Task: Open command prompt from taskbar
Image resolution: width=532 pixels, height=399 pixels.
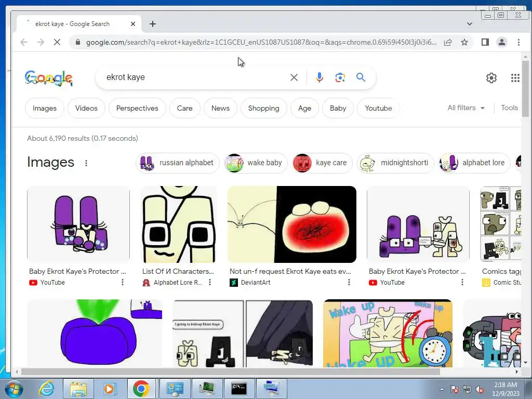Action: coord(239,388)
